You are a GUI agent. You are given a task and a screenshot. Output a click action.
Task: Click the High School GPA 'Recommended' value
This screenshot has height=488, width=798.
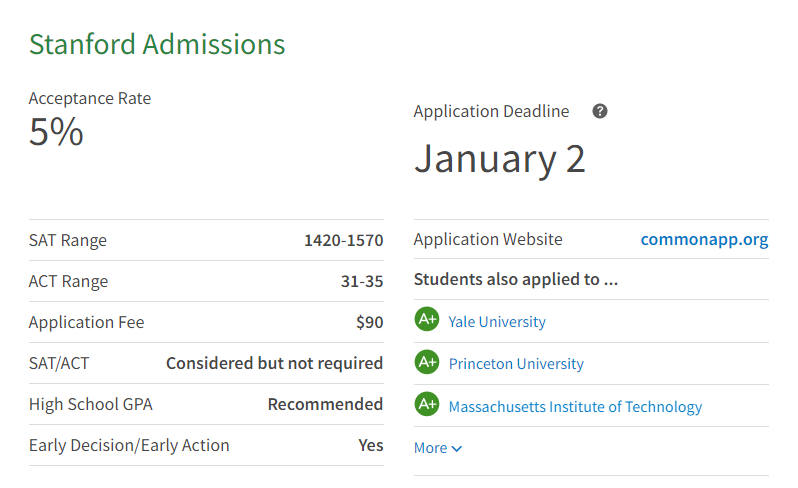(x=325, y=404)
